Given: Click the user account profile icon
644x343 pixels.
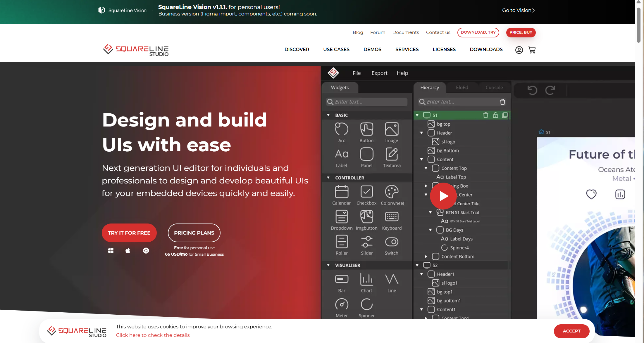Looking at the screenshot, I should pyautogui.click(x=519, y=50).
